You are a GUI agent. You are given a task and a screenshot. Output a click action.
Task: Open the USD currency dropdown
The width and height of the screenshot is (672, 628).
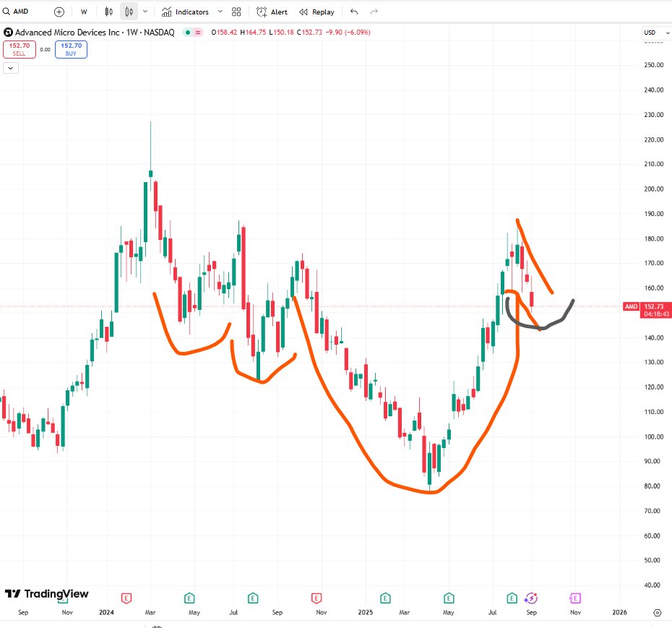click(656, 33)
